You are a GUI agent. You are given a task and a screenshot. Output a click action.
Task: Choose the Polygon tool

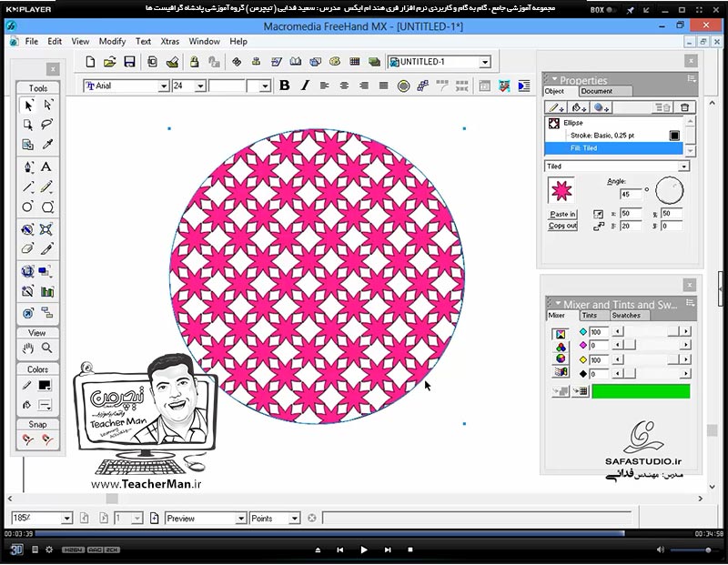(x=47, y=207)
